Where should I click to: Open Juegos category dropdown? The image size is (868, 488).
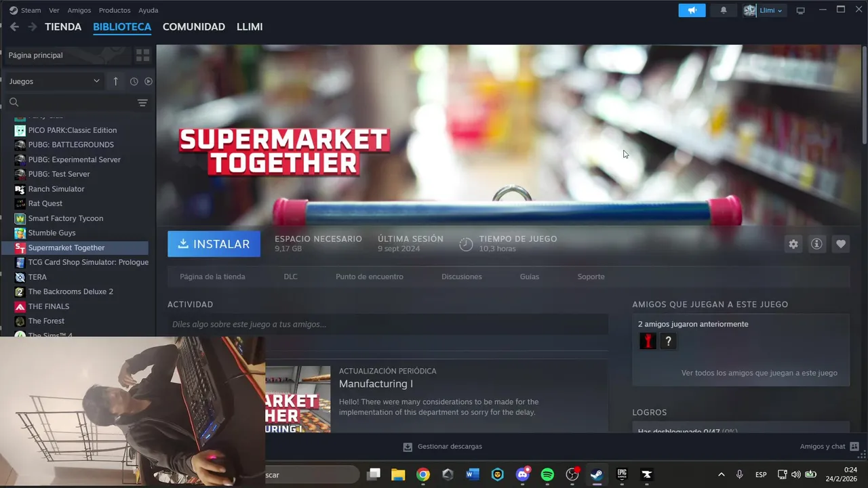tap(54, 81)
